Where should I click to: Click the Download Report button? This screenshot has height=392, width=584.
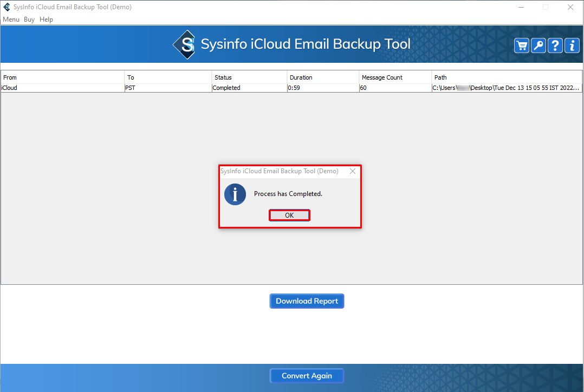pyautogui.click(x=307, y=301)
